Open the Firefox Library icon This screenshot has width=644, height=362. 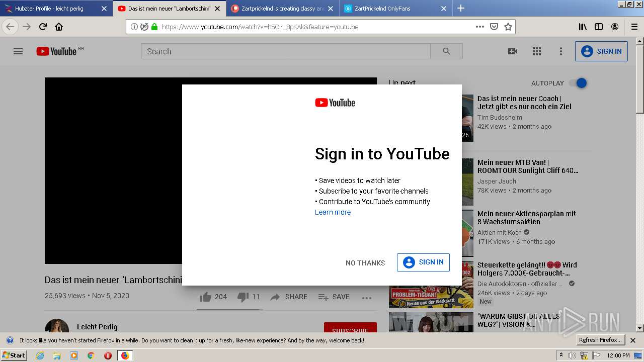pos(583,27)
